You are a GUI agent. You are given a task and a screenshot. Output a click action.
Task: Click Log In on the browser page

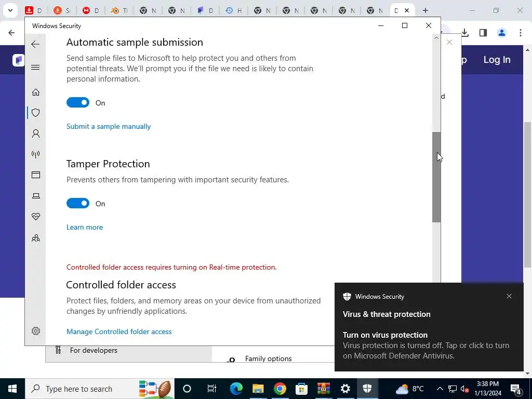[497, 60]
